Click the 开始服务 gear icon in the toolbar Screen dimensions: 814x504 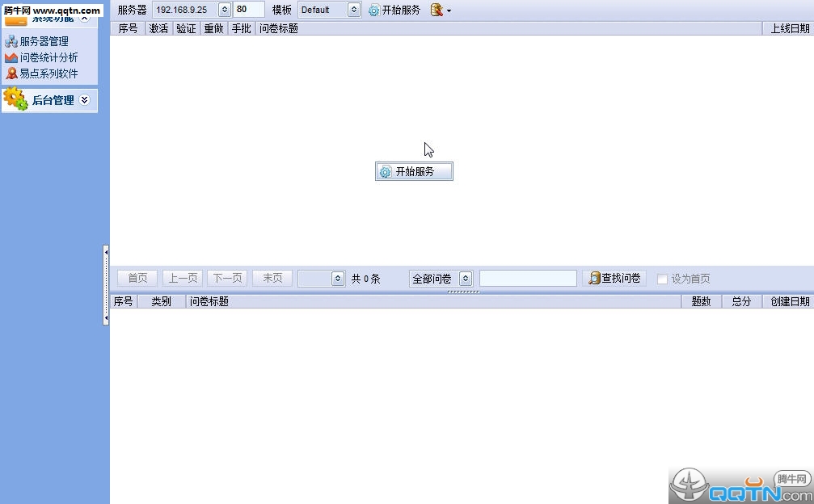click(373, 10)
